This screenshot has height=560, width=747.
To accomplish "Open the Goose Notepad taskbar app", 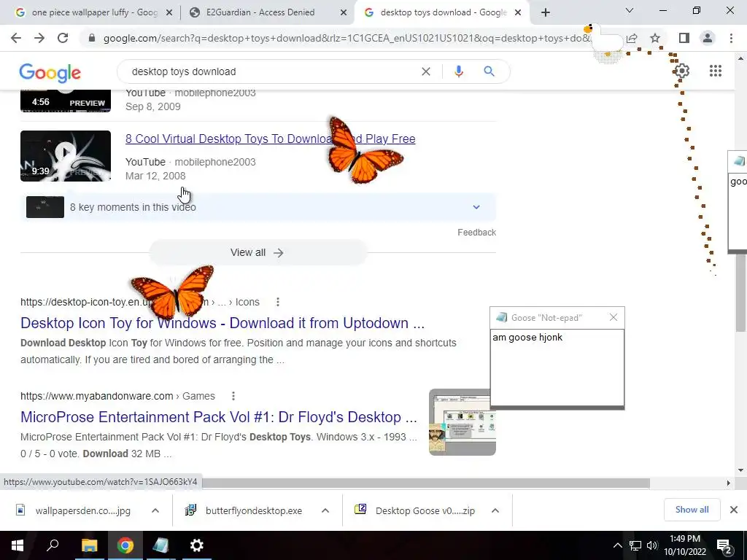I will pos(160,545).
